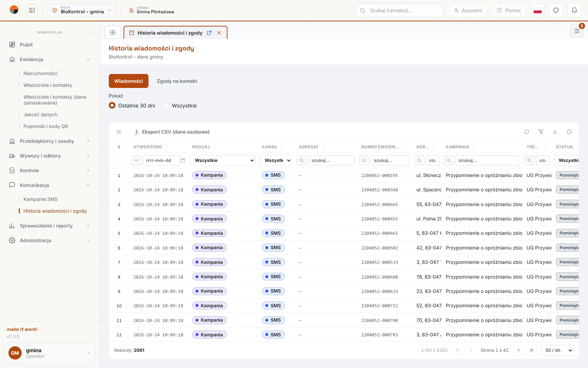Open the tab grid overview icon
Image resolution: width=588 pixels, height=368 pixels.
pyautogui.click(x=113, y=32)
